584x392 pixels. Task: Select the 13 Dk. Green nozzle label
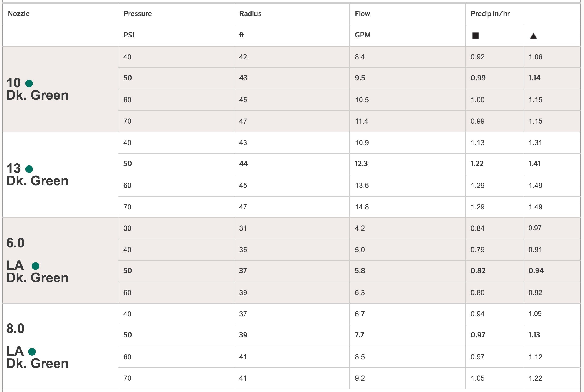point(37,175)
